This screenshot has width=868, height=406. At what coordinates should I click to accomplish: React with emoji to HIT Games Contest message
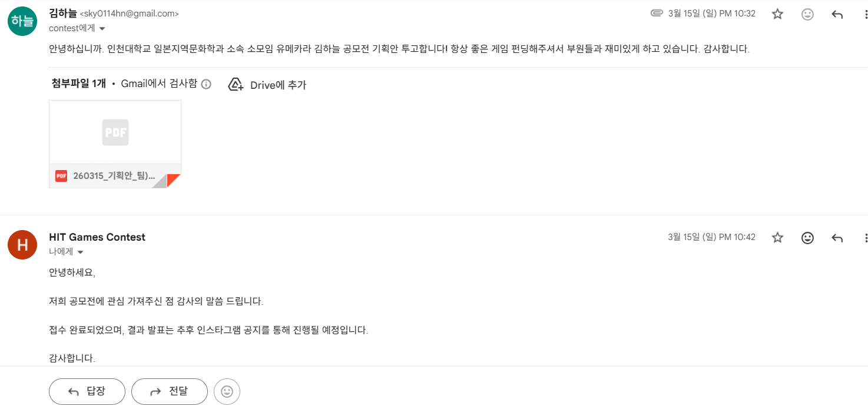click(x=807, y=238)
